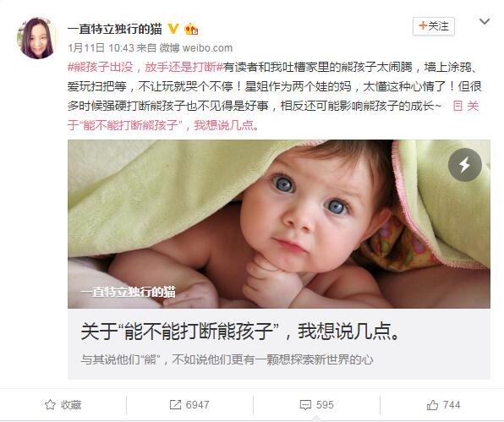Image resolution: width=504 pixels, height=422 pixels.
Task: Open the #熊孩子出没，放手还是打断# hashtag topic
Action: (145, 67)
